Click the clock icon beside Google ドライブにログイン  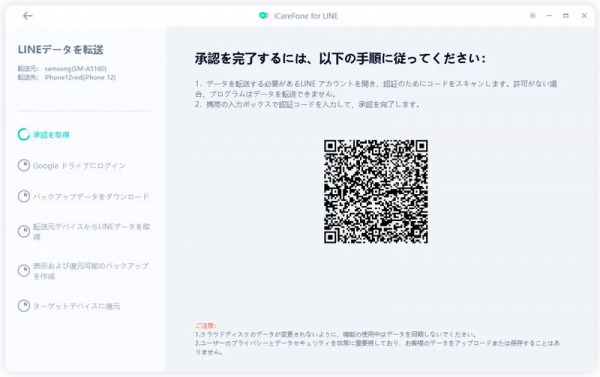[24, 165]
